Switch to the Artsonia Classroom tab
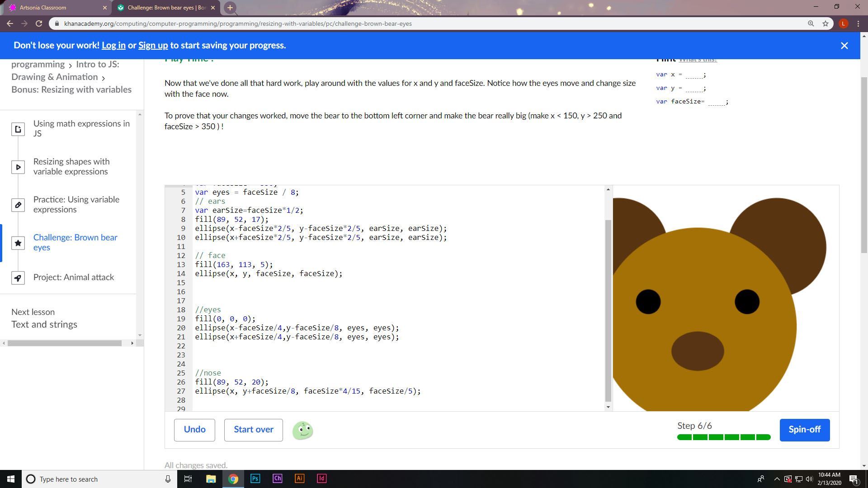 [54, 7]
